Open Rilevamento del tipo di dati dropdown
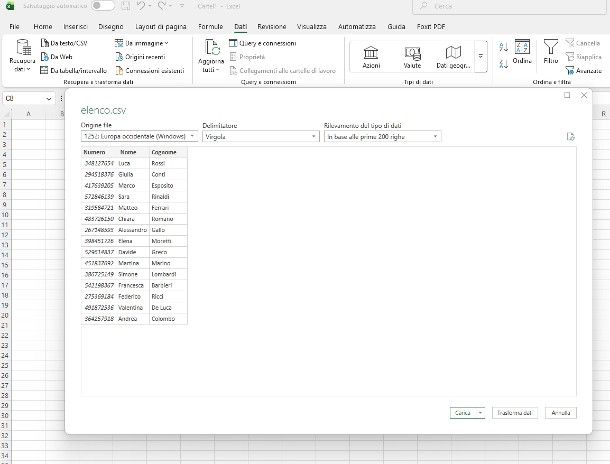Viewport: 610px width, 464px height. click(382, 137)
